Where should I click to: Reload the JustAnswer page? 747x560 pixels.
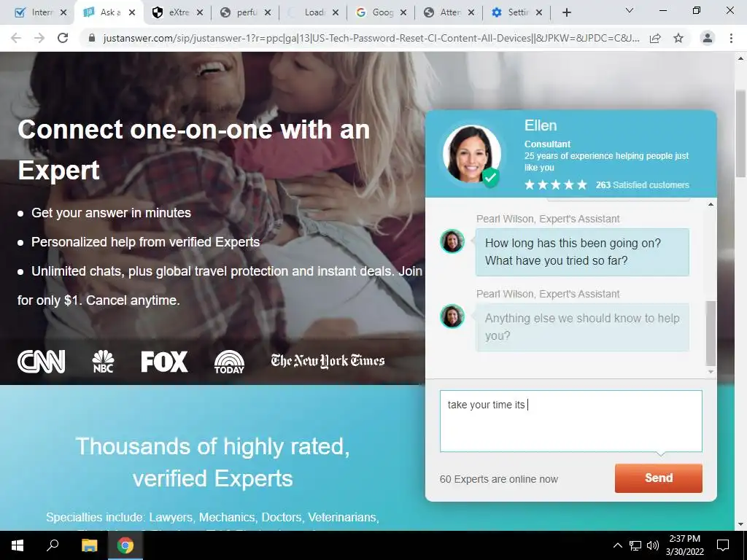point(63,38)
